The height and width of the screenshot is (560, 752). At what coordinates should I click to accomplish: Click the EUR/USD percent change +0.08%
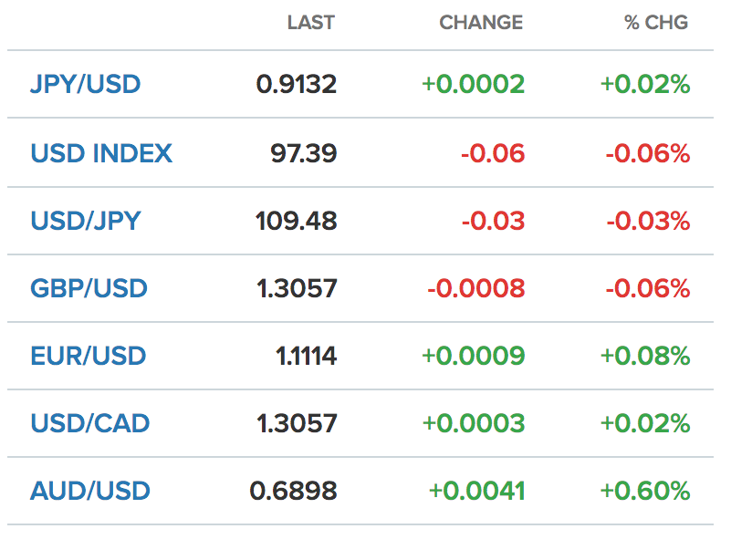pos(645,357)
